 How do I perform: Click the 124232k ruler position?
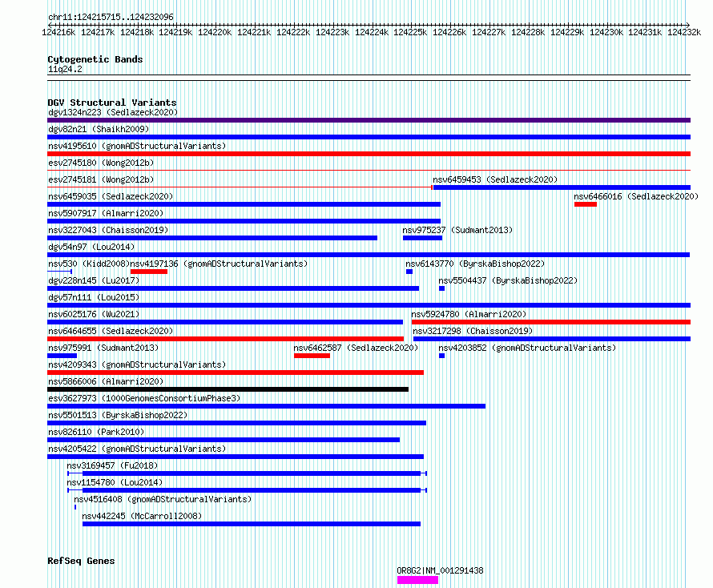pyautogui.click(x=684, y=32)
